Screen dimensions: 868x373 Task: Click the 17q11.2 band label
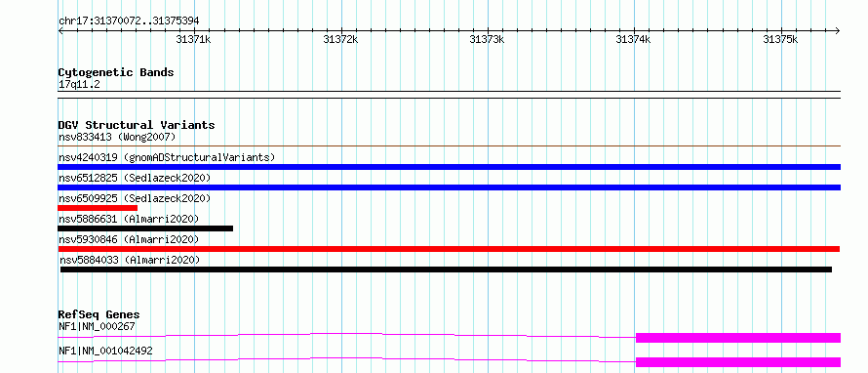pyautogui.click(x=79, y=85)
